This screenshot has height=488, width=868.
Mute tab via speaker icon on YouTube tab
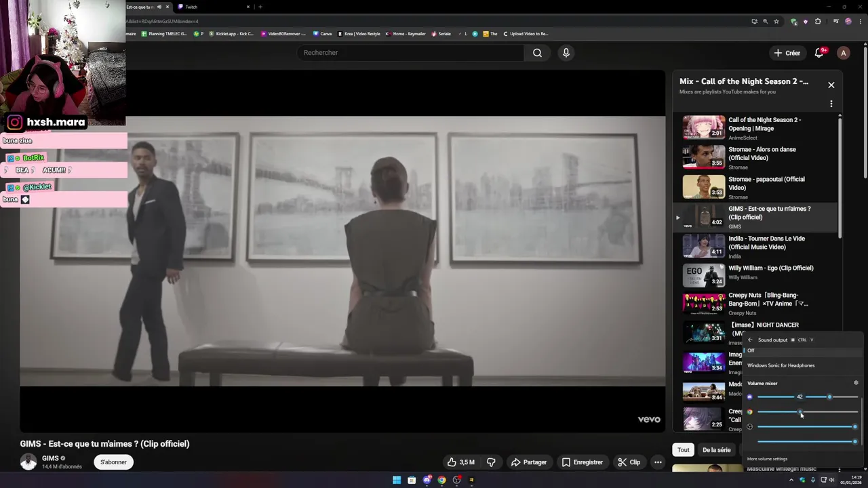click(x=159, y=7)
